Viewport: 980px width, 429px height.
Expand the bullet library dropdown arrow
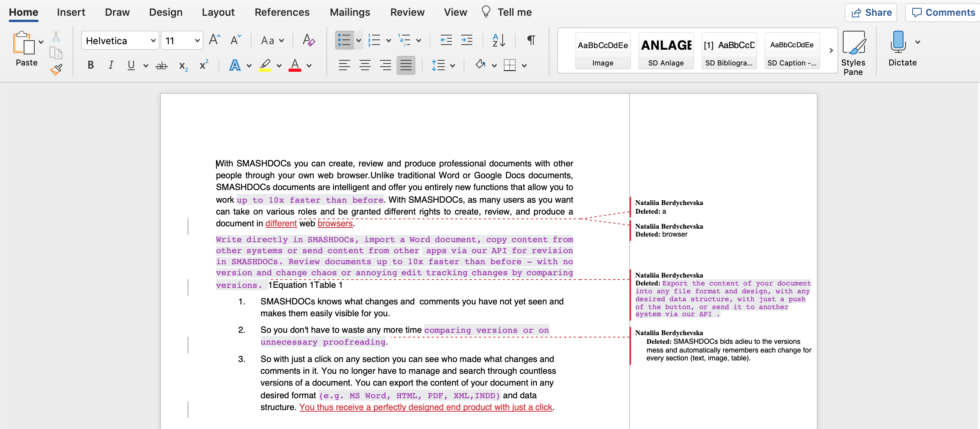click(358, 40)
